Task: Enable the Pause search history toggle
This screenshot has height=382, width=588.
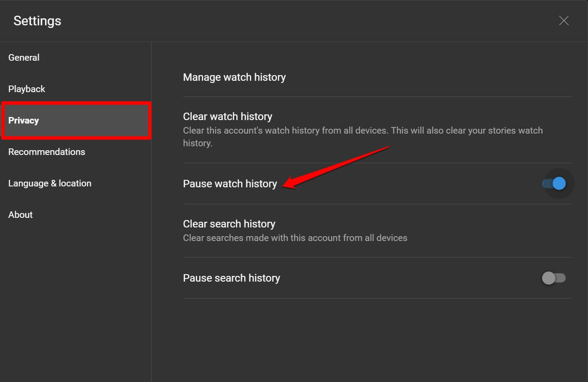Action: (x=554, y=278)
